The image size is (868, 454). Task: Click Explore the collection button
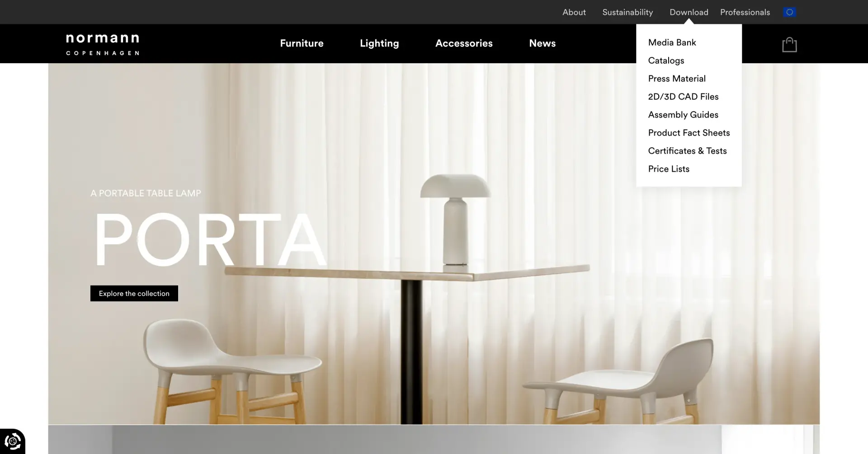click(x=134, y=293)
